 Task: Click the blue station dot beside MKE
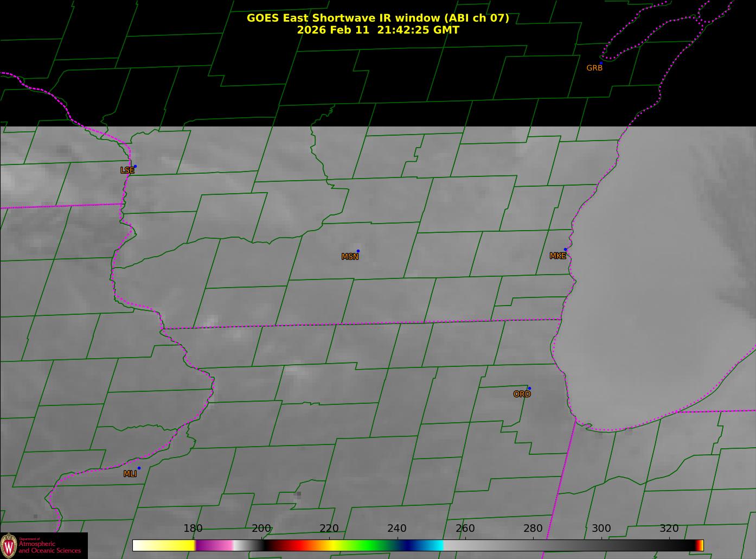click(x=565, y=250)
